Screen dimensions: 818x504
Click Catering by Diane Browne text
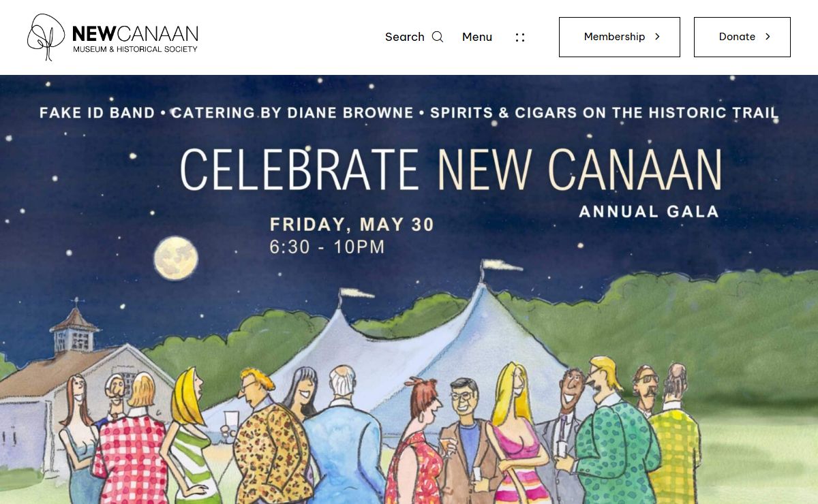click(292, 112)
